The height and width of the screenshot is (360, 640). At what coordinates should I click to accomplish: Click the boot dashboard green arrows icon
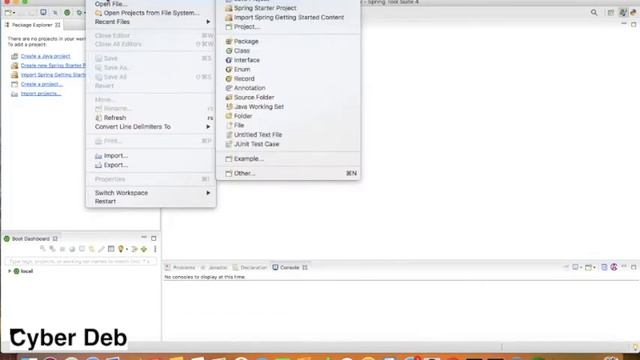click(x=144, y=249)
